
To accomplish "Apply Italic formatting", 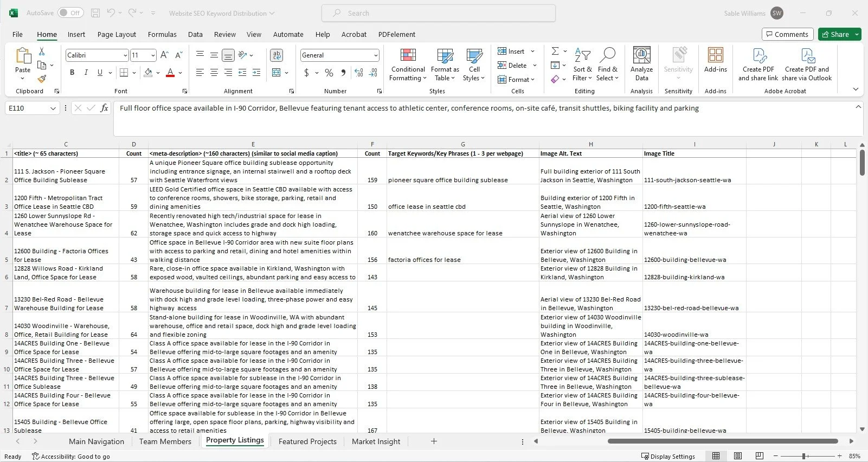I will (86, 72).
